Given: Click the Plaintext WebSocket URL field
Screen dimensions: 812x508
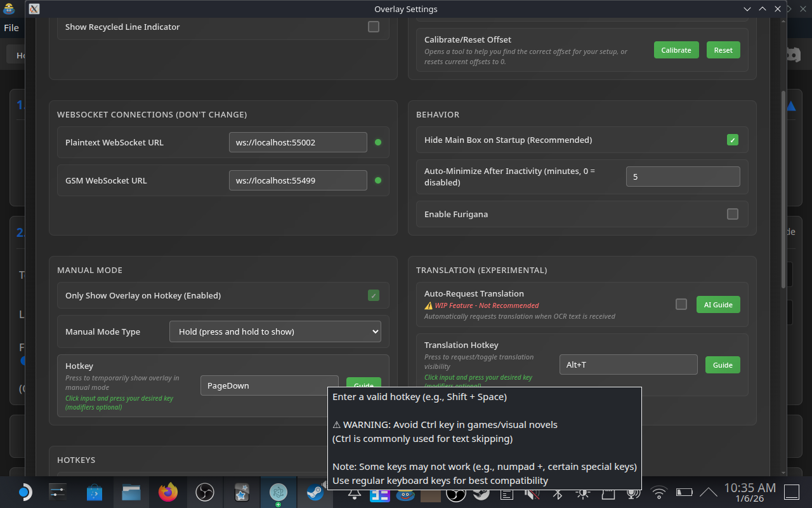Looking at the screenshot, I should coord(298,142).
